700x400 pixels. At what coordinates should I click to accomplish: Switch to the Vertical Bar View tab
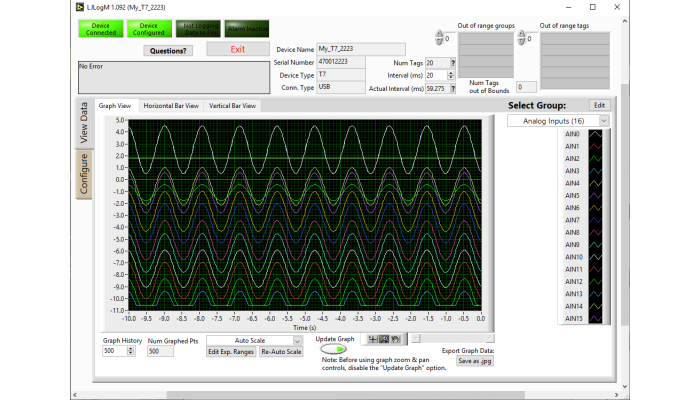(x=232, y=106)
